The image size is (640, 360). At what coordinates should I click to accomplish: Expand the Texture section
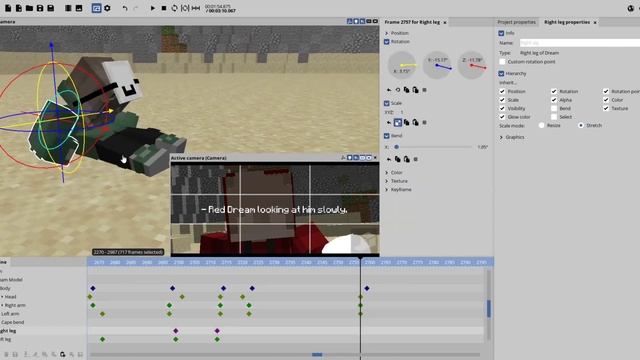387,181
